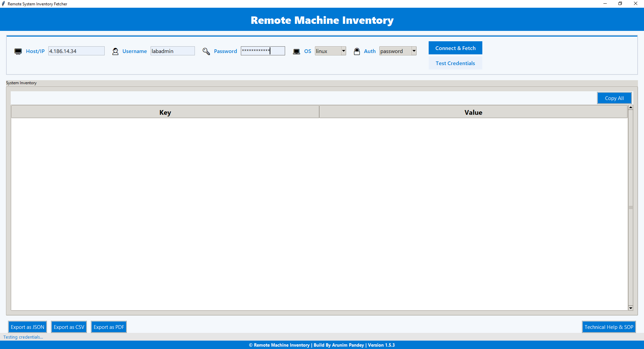Click Test Credentials
Image resolution: width=644 pixels, height=349 pixels.
click(x=455, y=63)
